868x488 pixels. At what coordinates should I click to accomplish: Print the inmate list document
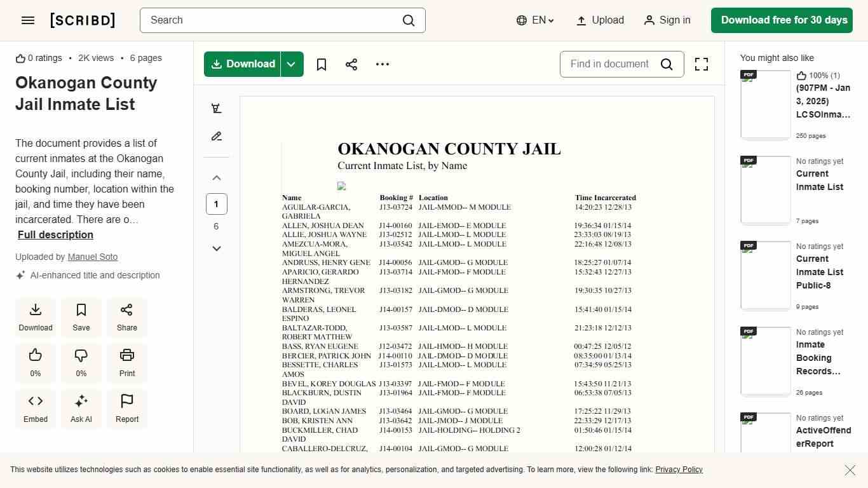126,363
